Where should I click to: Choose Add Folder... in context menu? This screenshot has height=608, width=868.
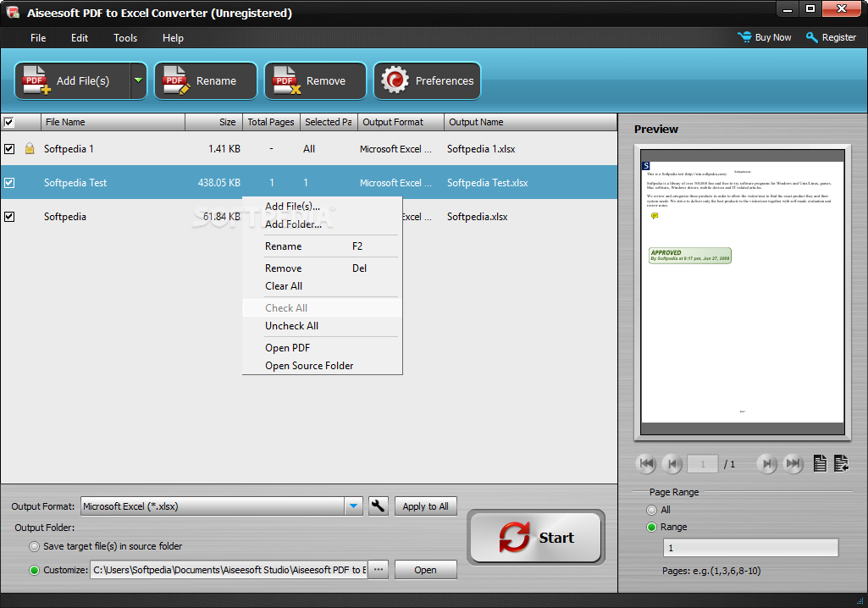pos(322,224)
